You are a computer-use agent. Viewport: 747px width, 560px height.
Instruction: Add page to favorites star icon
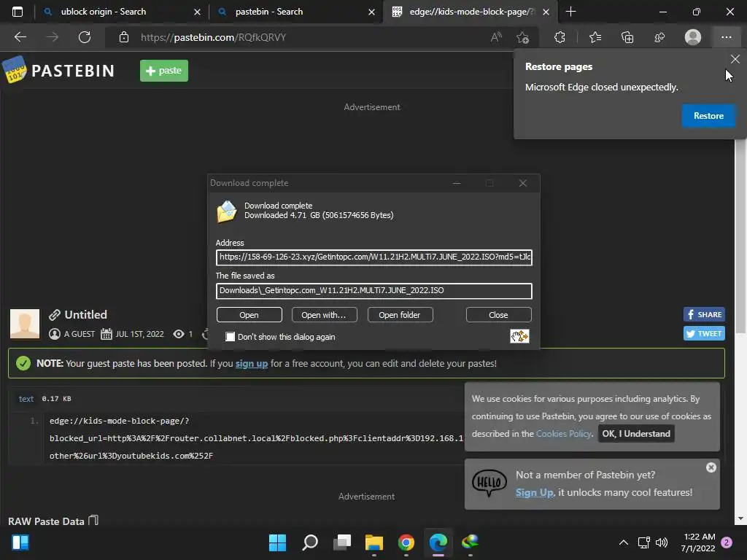click(x=522, y=37)
